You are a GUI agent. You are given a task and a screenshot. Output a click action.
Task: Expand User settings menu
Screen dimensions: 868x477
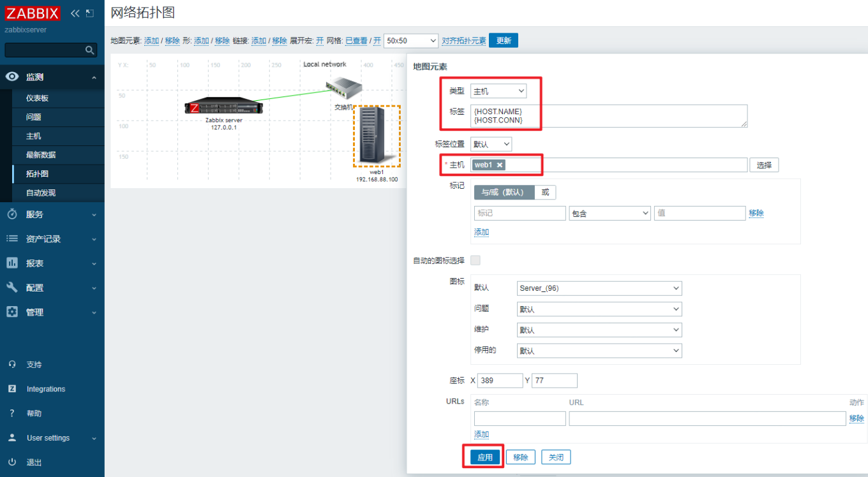tap(94, 439)
